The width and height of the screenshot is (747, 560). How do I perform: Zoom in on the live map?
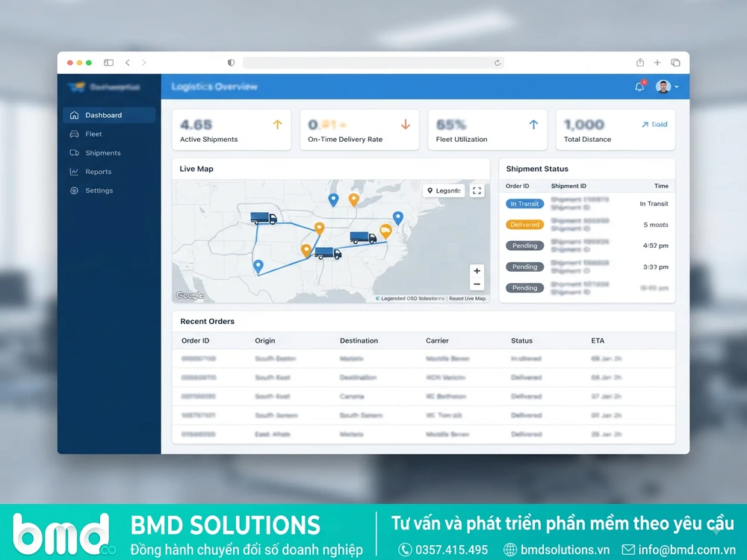tap(477, 271)
